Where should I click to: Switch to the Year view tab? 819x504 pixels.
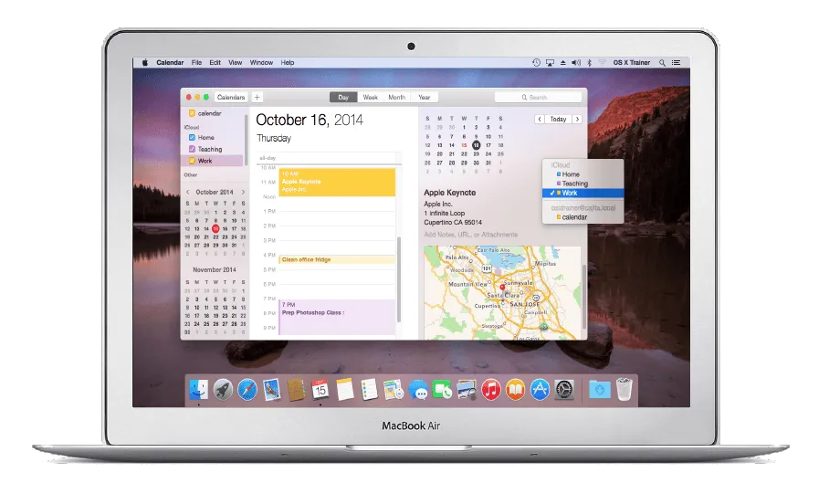(425, 97)
